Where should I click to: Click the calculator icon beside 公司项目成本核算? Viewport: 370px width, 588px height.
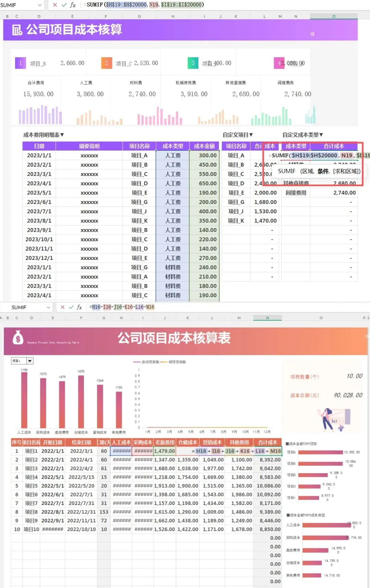coord(17,30)
